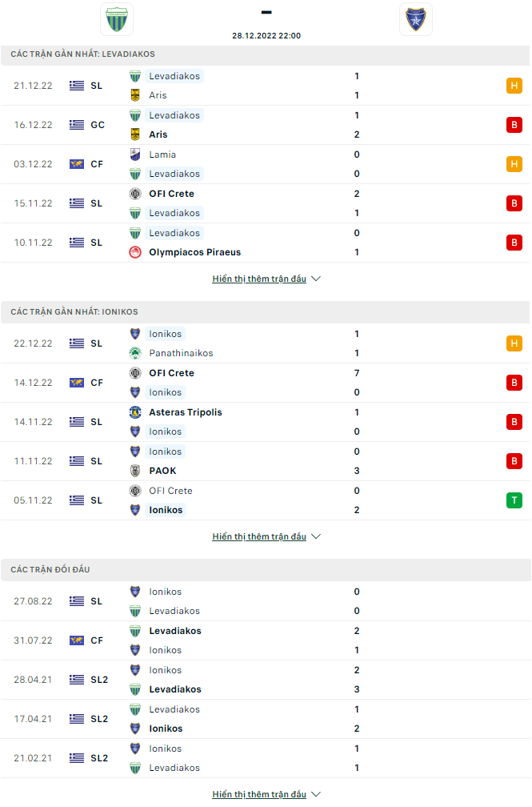Expand more Levadiakos recent matches
The height and width of the screenshot is (807, 532).
pos(266,279)
